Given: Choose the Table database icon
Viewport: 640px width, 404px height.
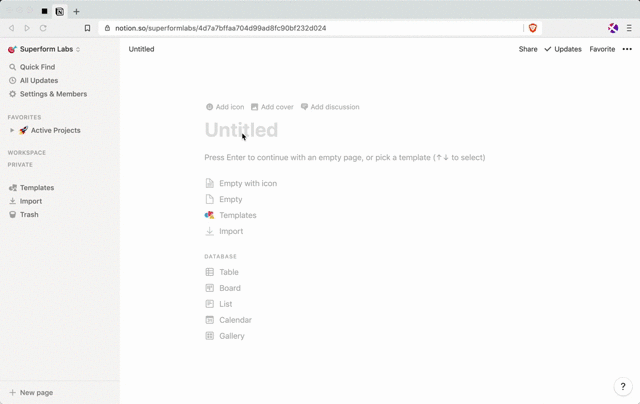Looking at the screenshot, I should 209,272.
